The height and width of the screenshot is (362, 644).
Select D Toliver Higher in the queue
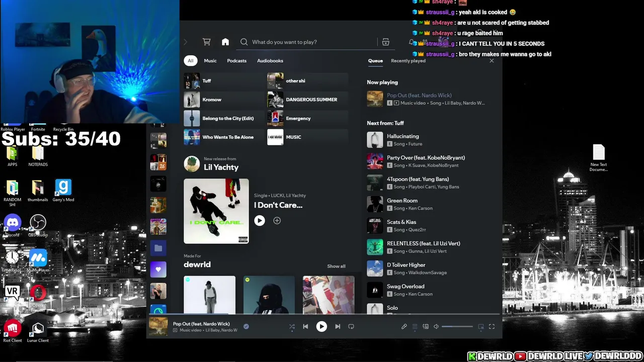coord(433,268)
